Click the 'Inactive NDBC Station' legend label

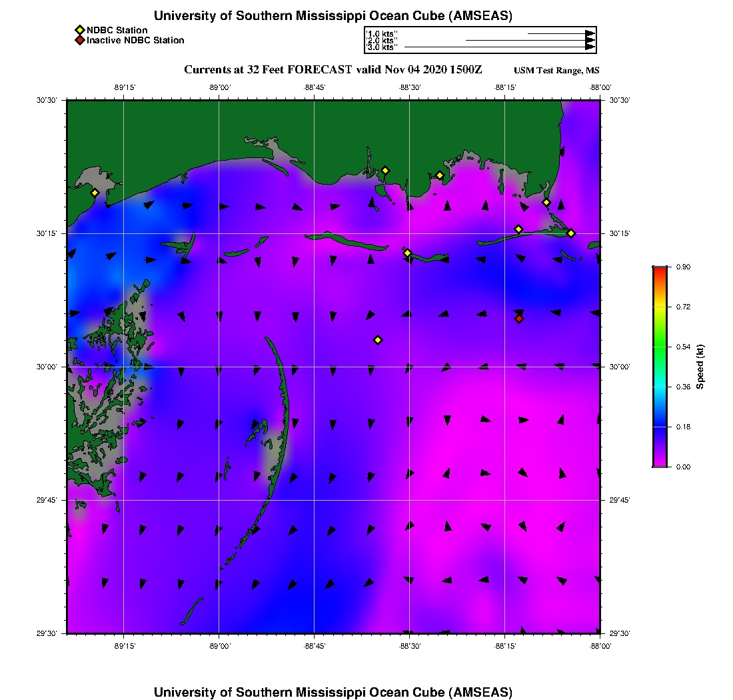pos(135,41)
